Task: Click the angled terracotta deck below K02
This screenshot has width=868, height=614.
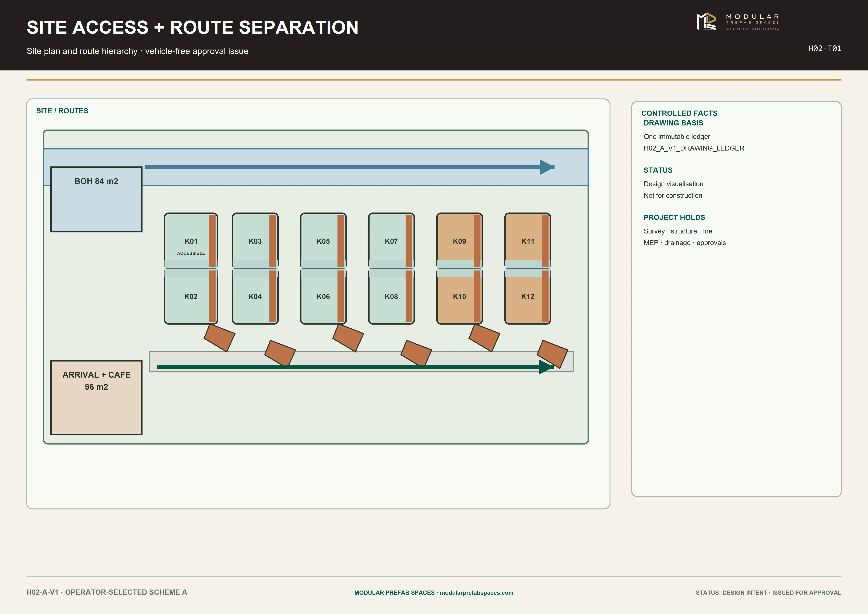Action: 220,338
